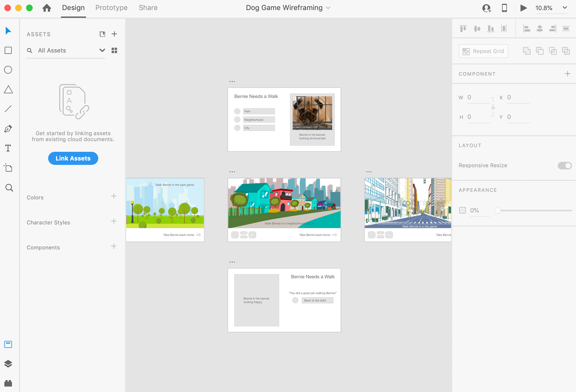Screen dimensions: 576x392
Task: Click the invite to document user icon
Action: (x=486, y=8)
